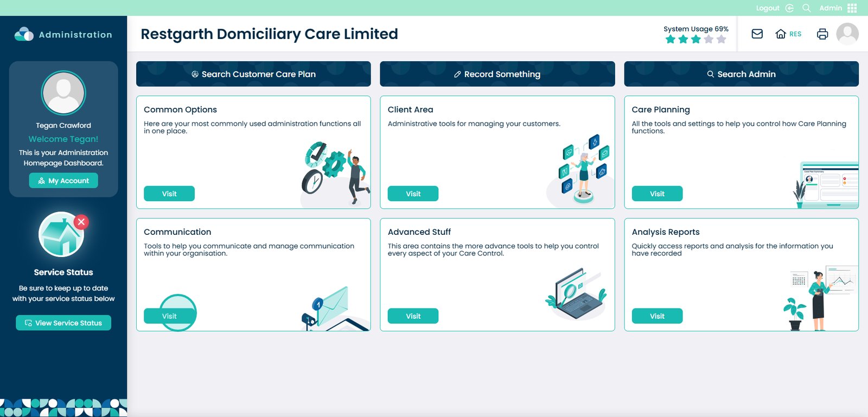
Task: Visit the Analysis Reports section
Action: 657,316
